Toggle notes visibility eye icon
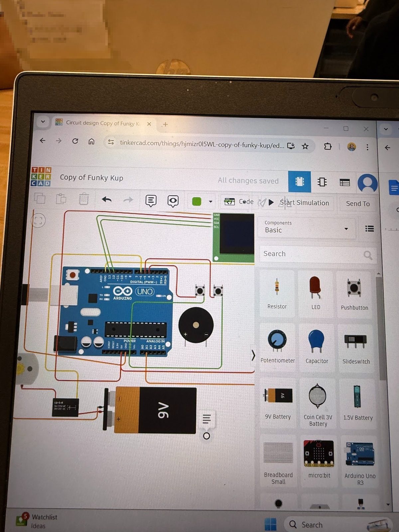This screenshot has height=532, width=399. [x=173, y=201]
